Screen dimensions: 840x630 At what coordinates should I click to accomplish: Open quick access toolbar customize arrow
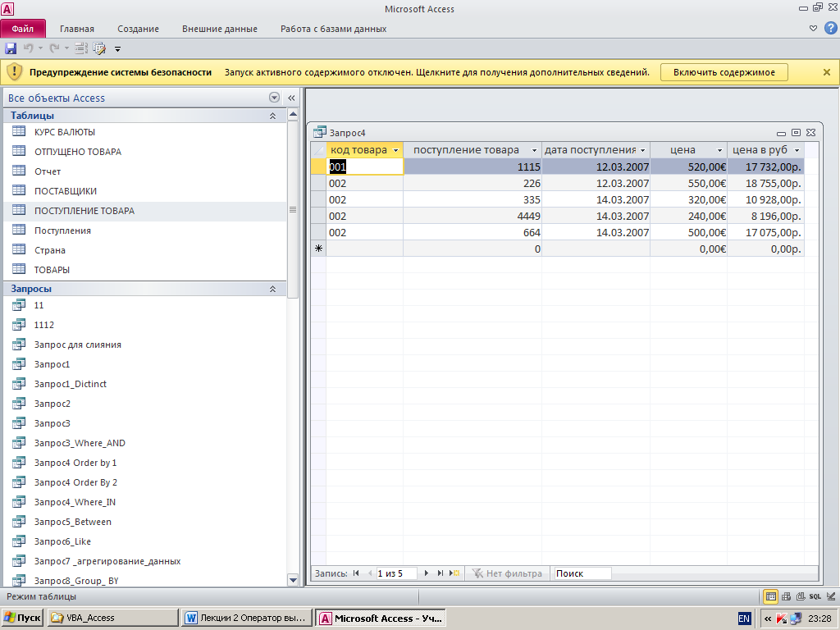118,49
